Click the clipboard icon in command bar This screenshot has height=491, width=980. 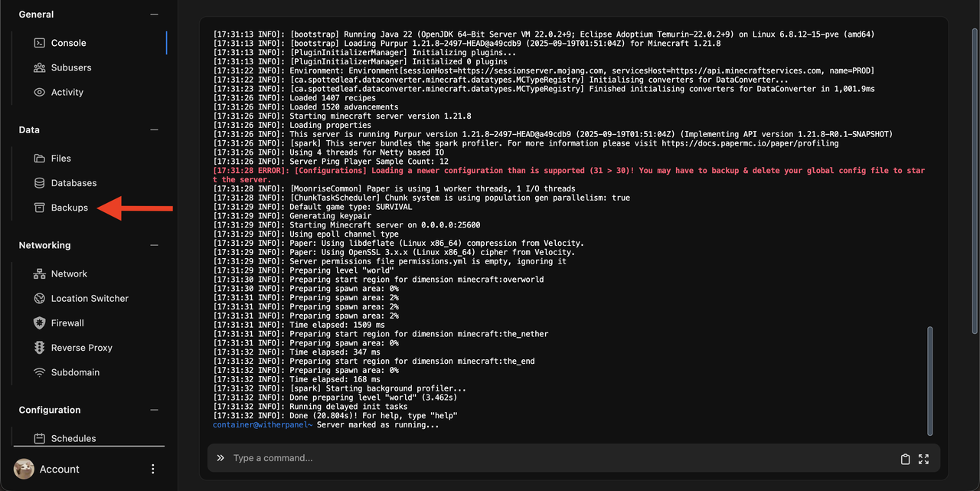[x=905, y=459]
